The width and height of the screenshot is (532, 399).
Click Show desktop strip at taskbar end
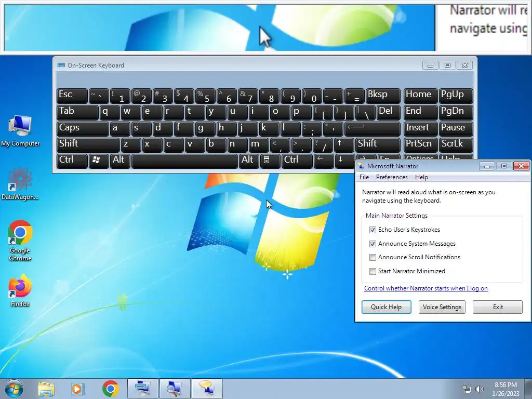529,389
